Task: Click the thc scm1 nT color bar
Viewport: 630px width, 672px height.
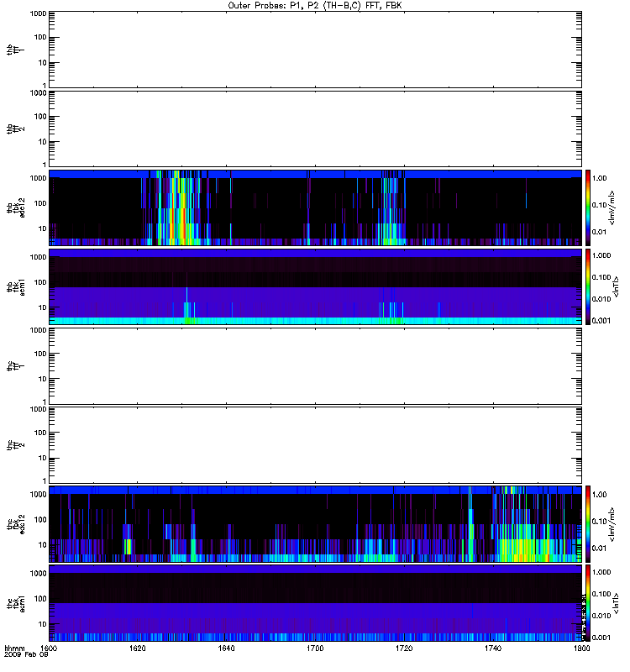Action: coord(588,603)
